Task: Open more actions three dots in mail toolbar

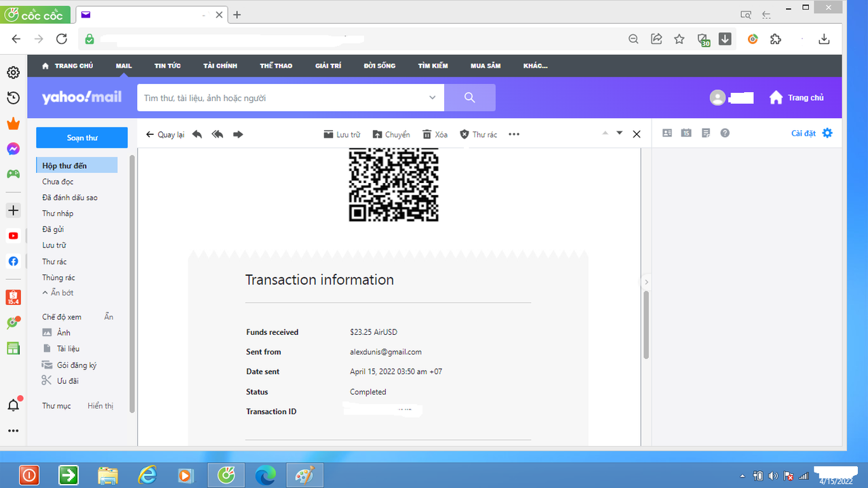Action: [x=514, y=134]
